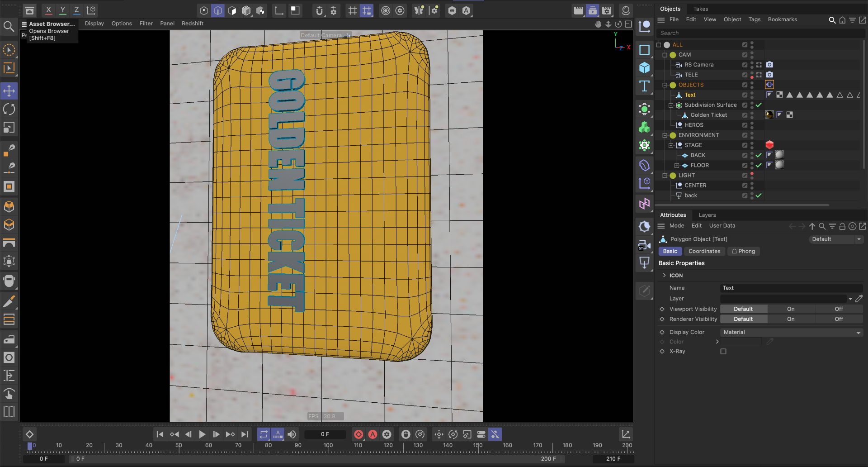Set Renderer Visibility to Off

click(x=839, y=319)
